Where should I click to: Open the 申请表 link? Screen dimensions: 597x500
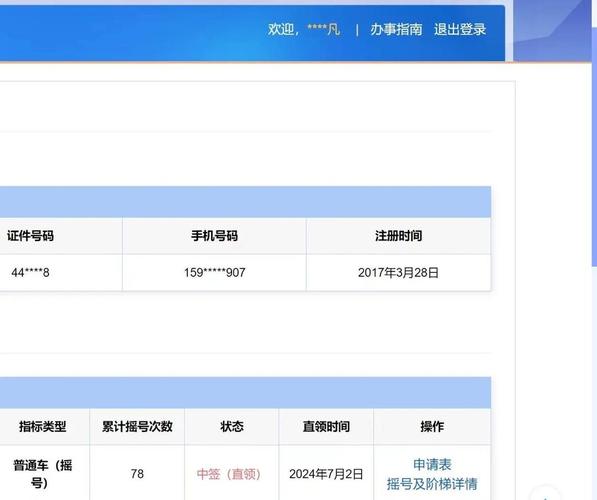tap(432, 465)
